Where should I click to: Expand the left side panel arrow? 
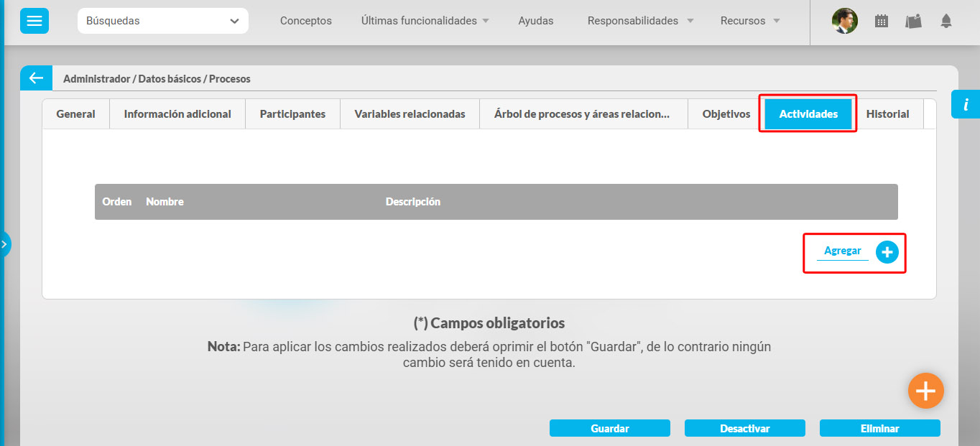(5, 244)
